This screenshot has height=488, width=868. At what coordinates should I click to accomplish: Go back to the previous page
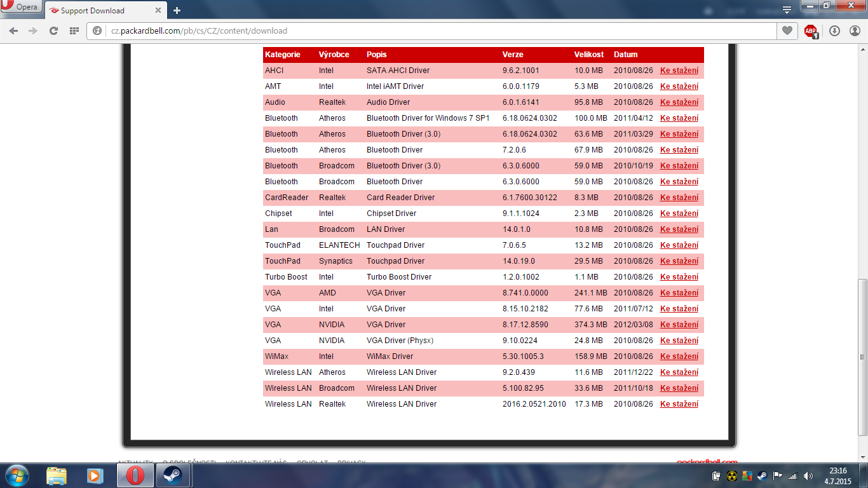click(x=13, y=30)
